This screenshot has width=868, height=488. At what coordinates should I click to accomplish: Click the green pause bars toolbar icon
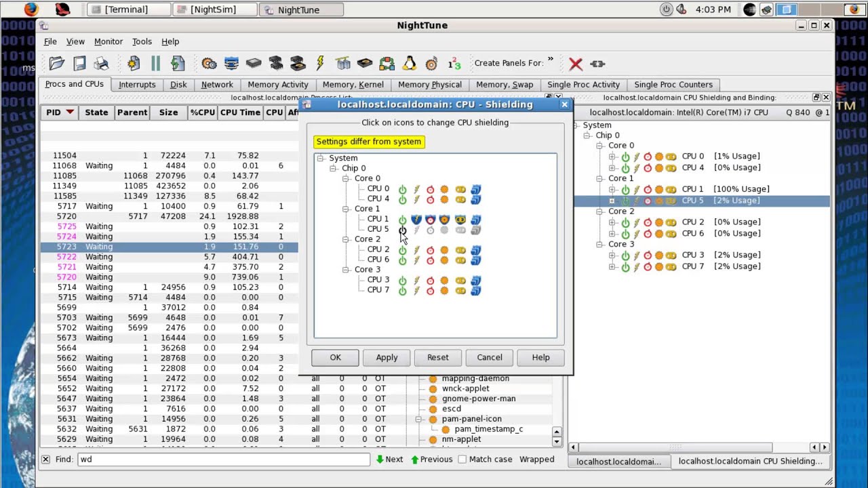point(155,64)
